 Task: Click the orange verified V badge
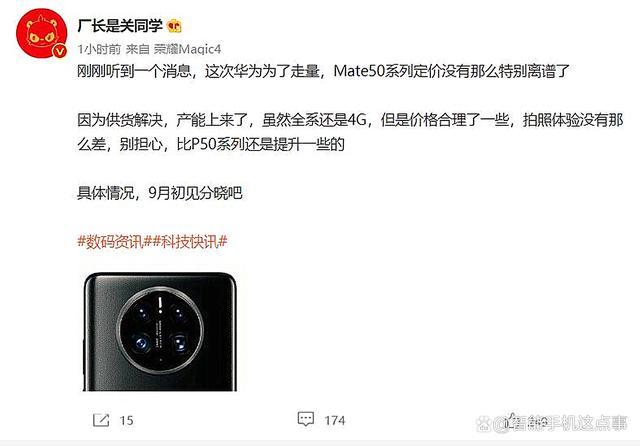(x=60, y=51)
